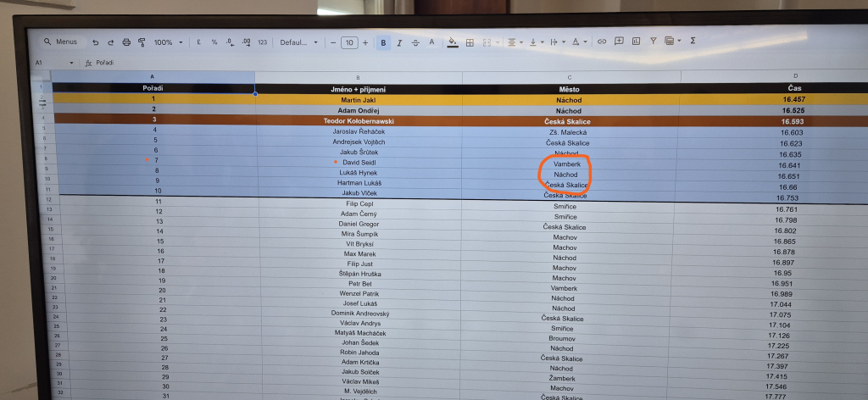Click the Broumov cell
This screenshot has width=868, height=400.
562,339
